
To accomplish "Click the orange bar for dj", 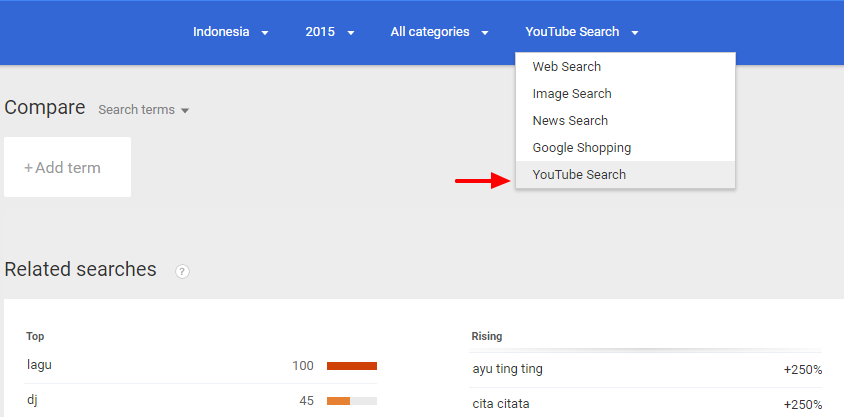I will (339, 401).
